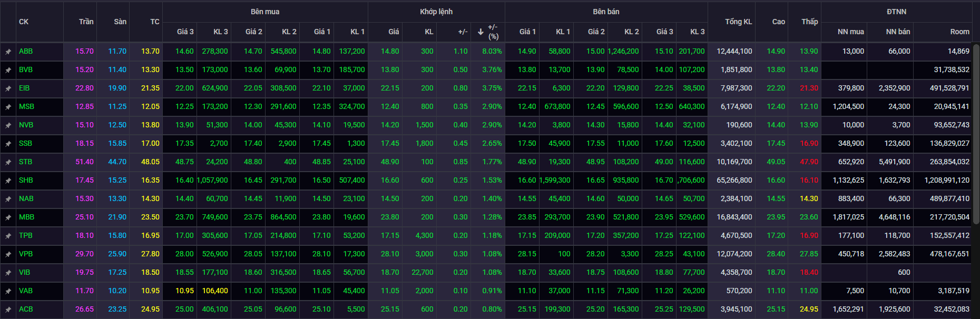
Task: Click the NAB ticker name
Action: pos(26,198)
